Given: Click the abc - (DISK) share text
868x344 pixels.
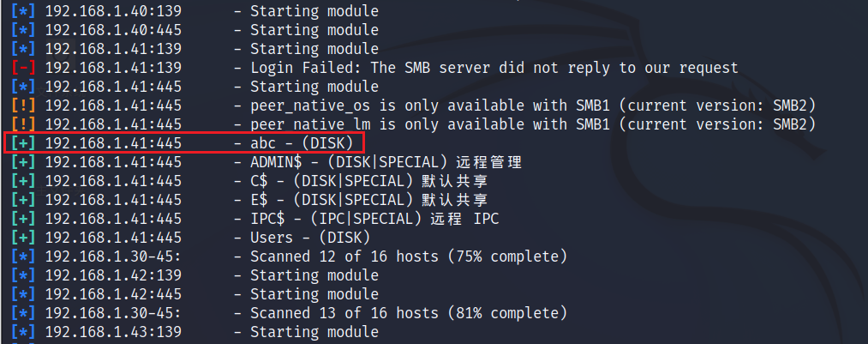Looking at the screenshot, I should (302, 143).
